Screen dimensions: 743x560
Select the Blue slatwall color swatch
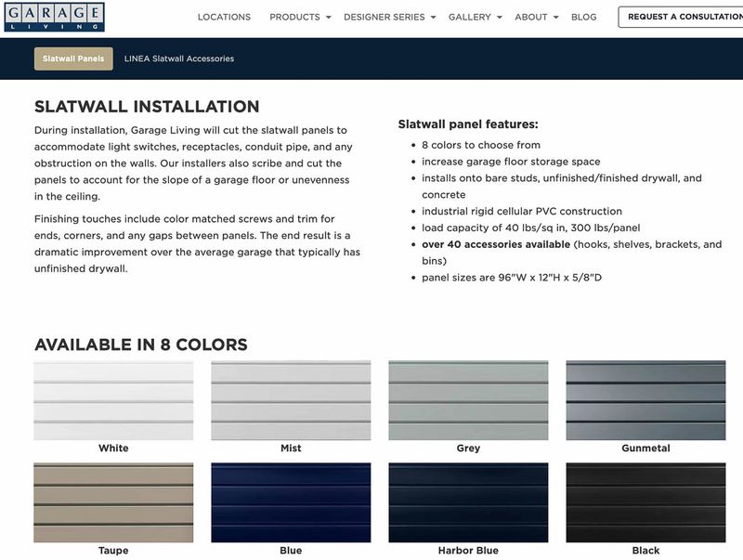[x=291, y=502]
